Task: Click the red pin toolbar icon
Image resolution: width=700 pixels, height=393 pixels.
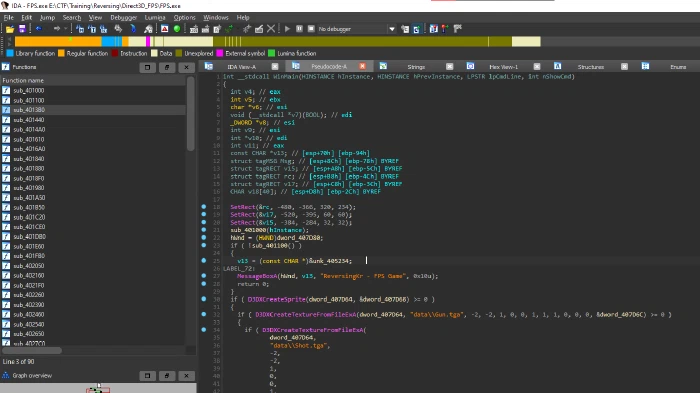Action: coord(445,29)
